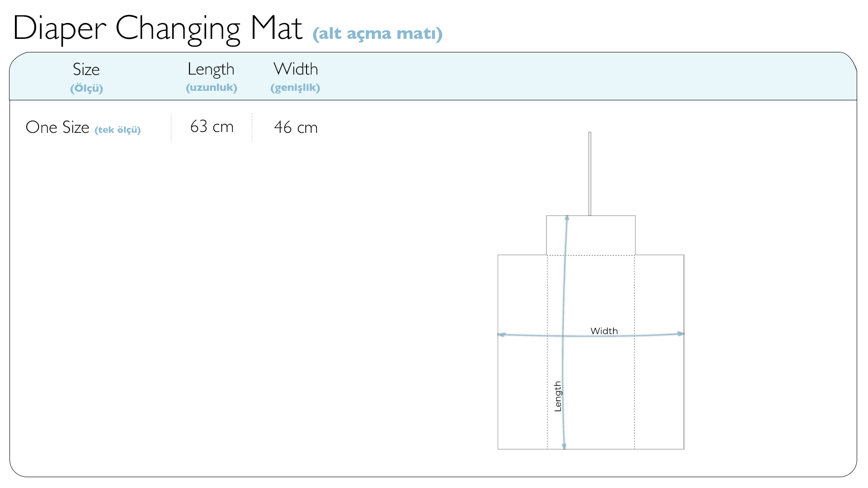
Task: Click the left arrowhead of width arrow
Action: [501, 334]
